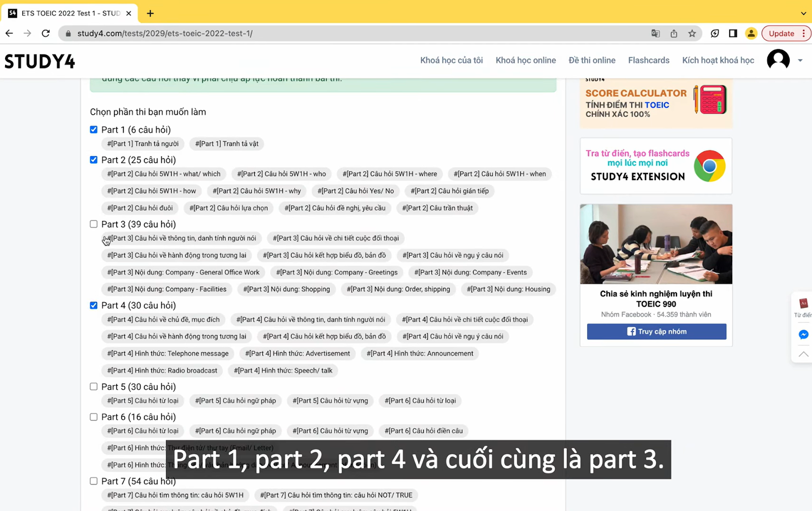Open the dictionary Từ điển sidebar icon
Viewport: 812px width, 511px height.
click(x=803, y=308)
